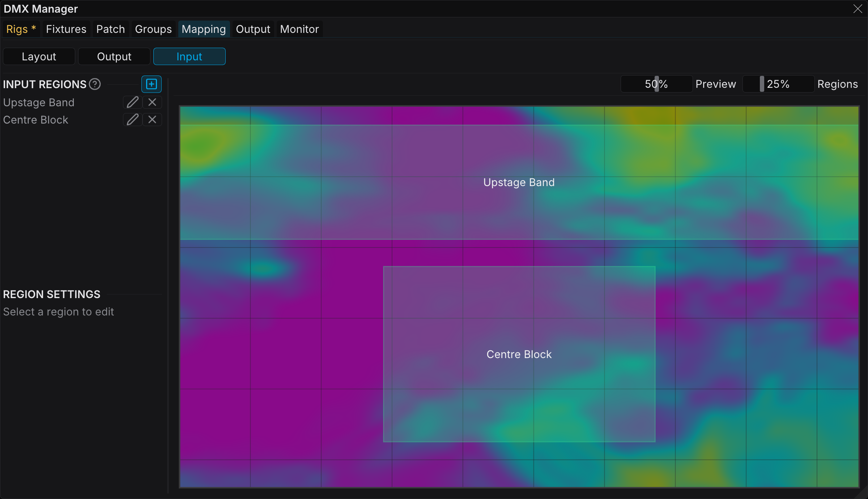Select the Input mapping view
The width and height of the screenshot is (868, 499).
[190, 56]
